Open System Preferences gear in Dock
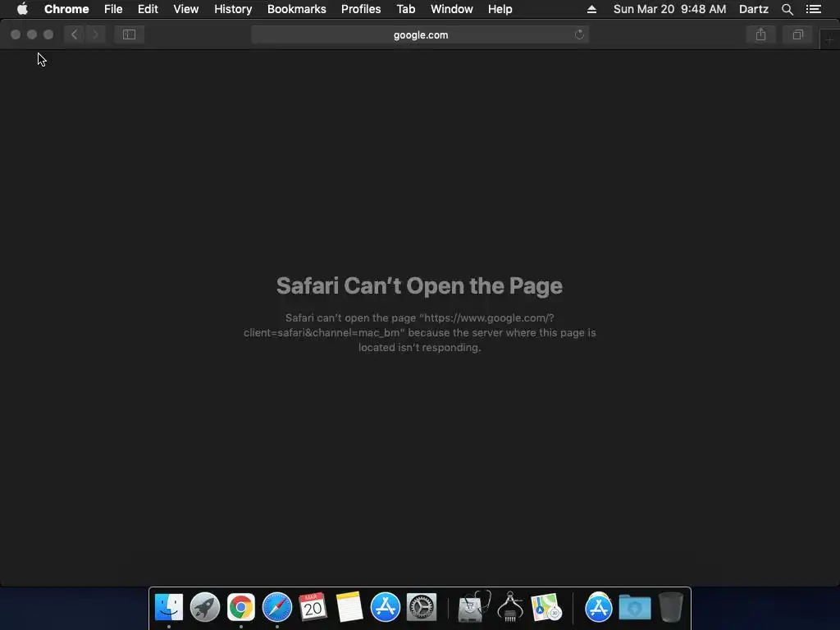The image size is (840, 630). point(422,608)
